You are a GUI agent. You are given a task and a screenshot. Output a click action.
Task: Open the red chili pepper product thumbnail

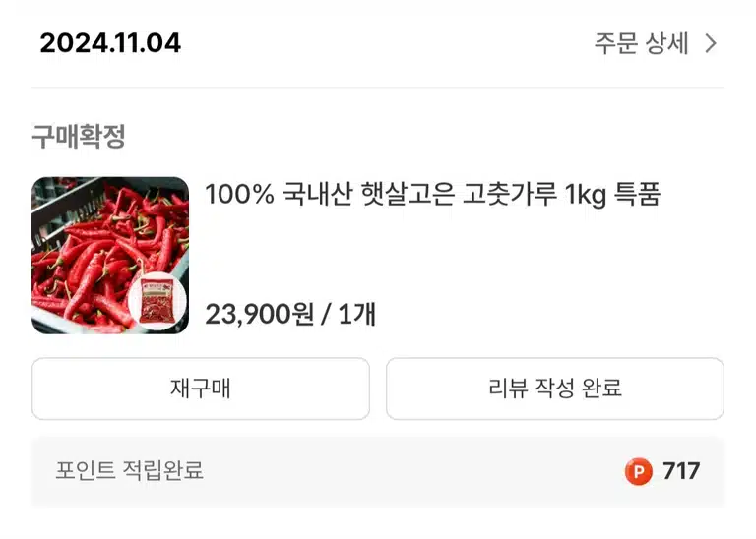click(110, 256)
